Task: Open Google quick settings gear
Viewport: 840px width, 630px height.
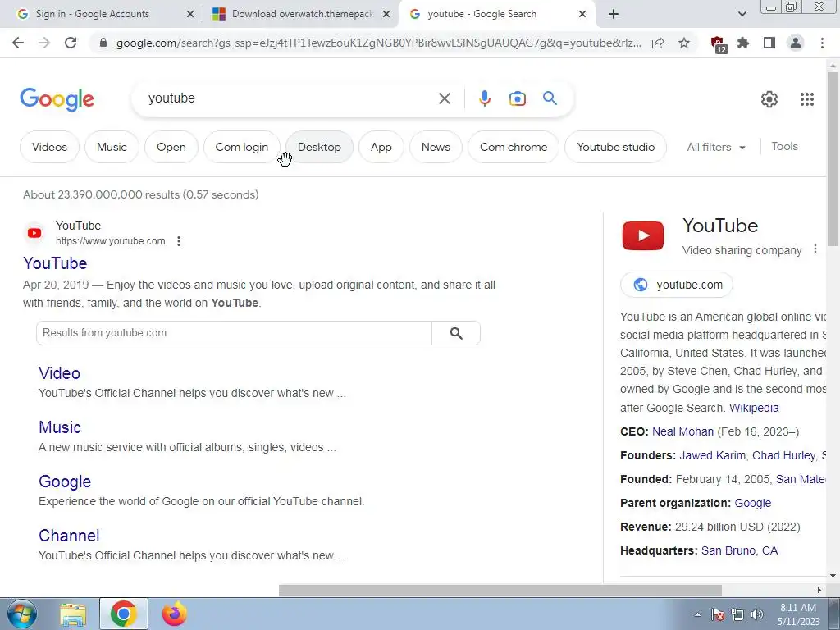Action: pyautogui.click(x=769, y=99)
